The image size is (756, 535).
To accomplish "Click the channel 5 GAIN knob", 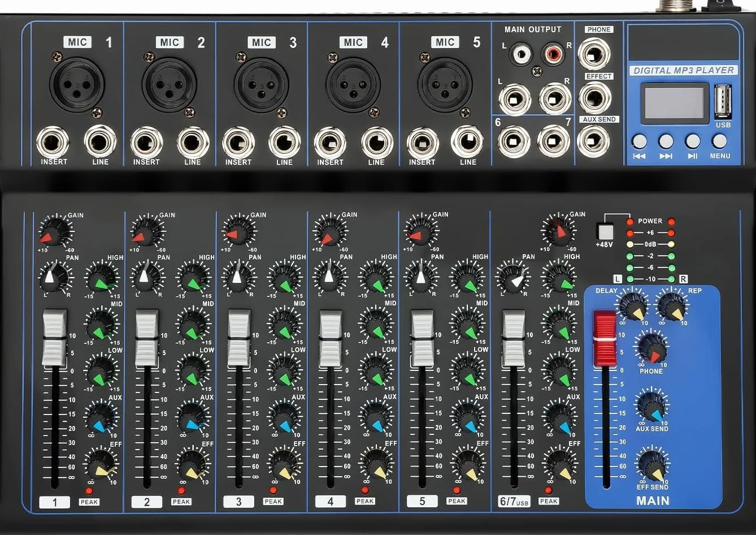I will 422,231.
